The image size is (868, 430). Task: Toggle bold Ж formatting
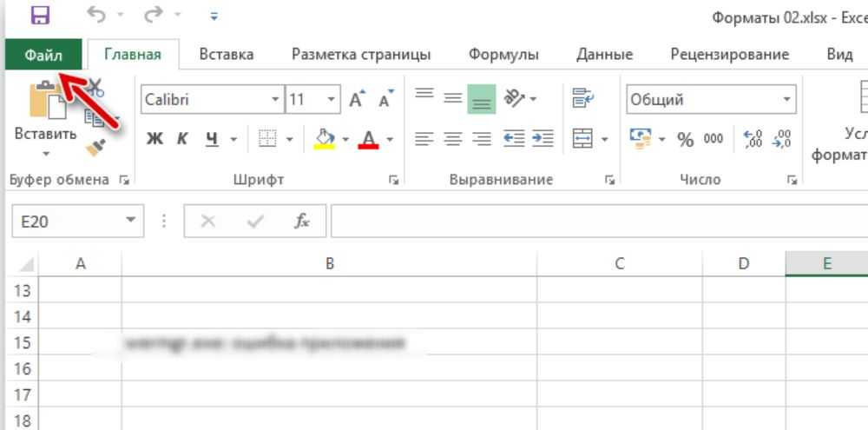(155, 138)
